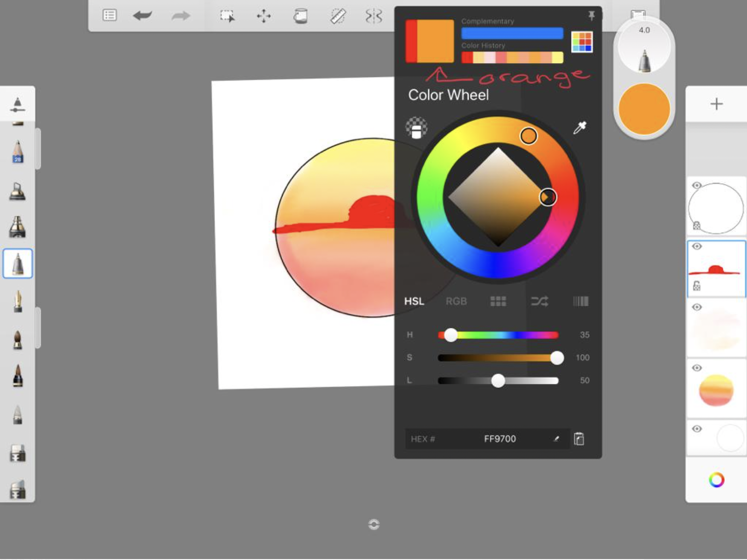Switch to HSL sliders tab
The height and width of the screenshot is (560, 747).
click(x=414, y=301)
